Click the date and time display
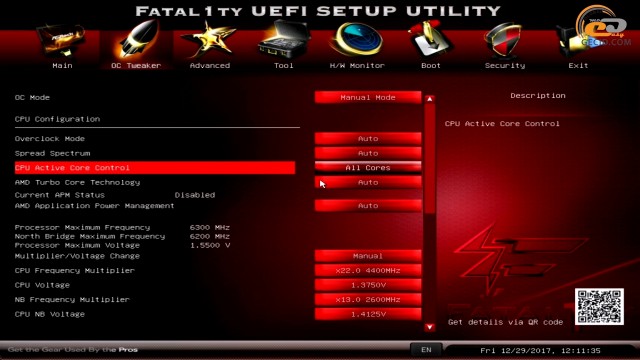Viewport: 640px width, 360px height. [x=540, y=350]
